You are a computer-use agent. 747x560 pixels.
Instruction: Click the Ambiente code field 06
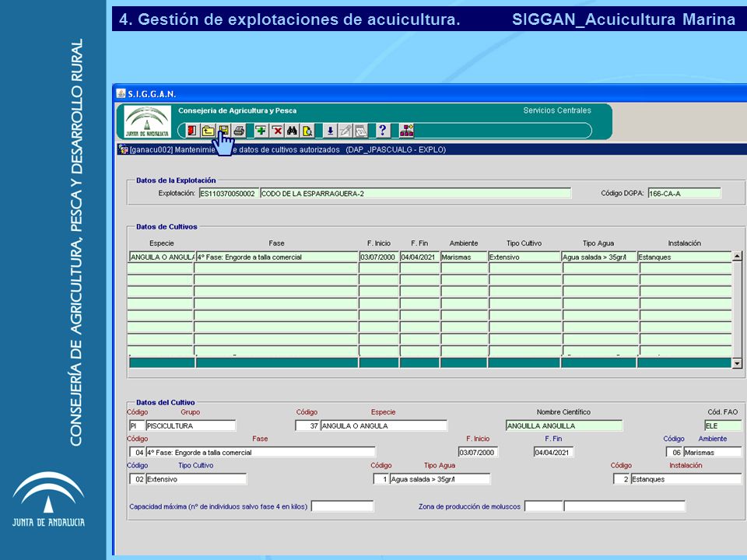pyautogui.click(x=674, y=453)
